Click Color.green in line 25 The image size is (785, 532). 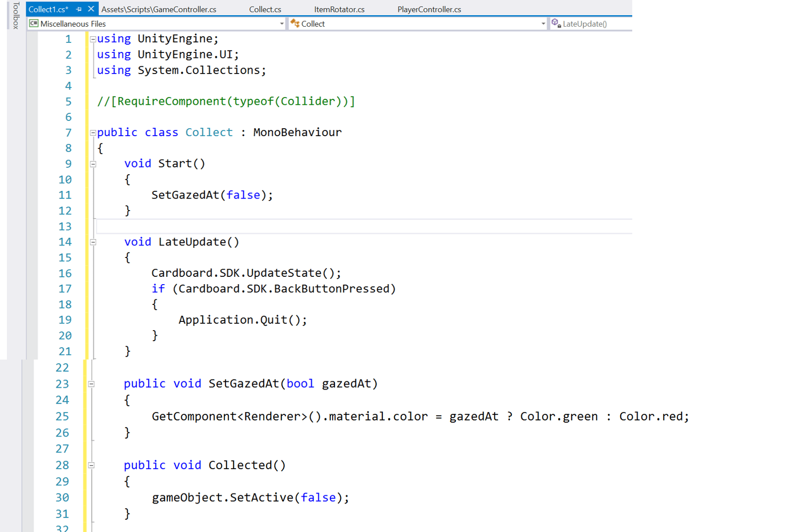(x=559, y=417)
